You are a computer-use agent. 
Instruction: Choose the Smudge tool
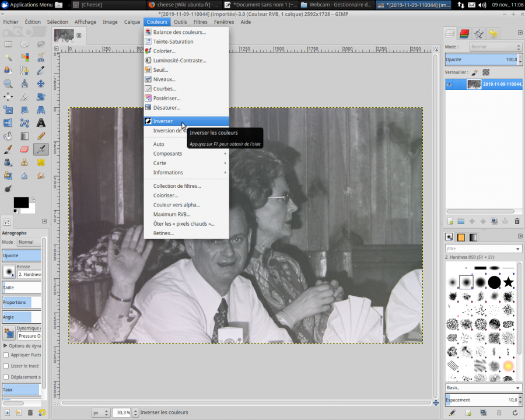(41, 176)
